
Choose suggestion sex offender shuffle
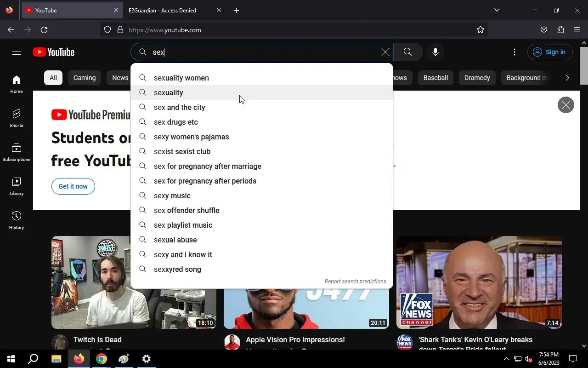point(262,210)
